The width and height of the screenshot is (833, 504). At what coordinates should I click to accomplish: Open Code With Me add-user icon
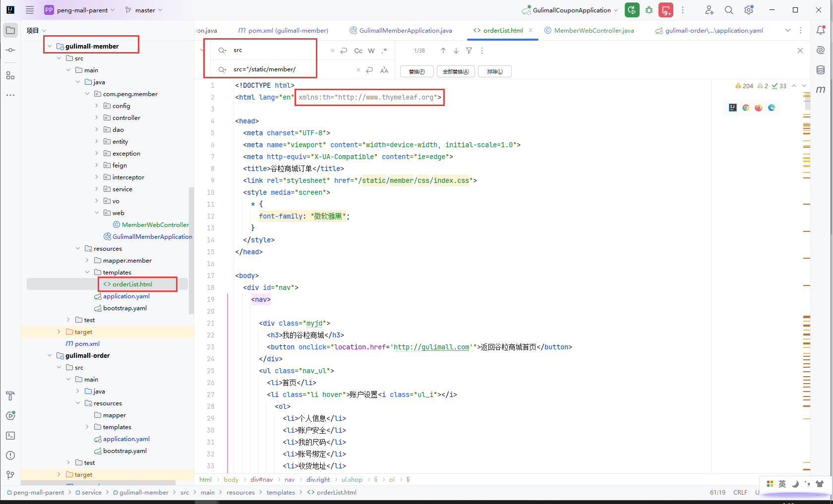click(710, 10)
